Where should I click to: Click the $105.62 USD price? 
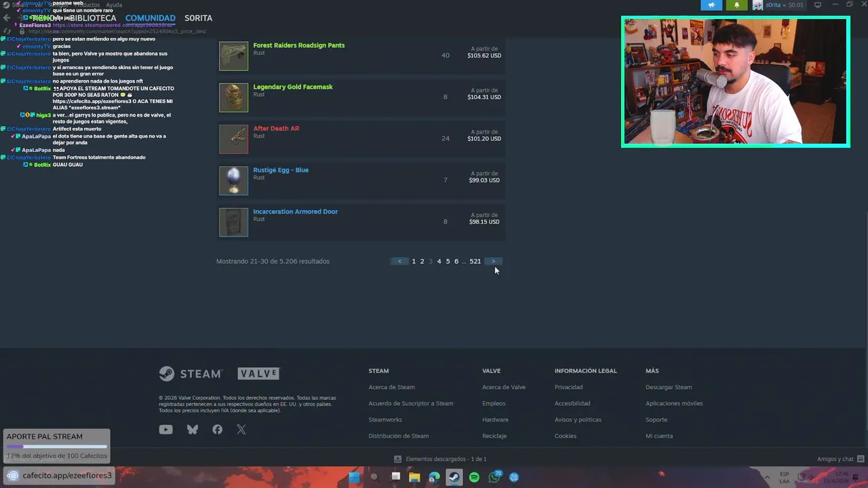[x=484, y=56]
